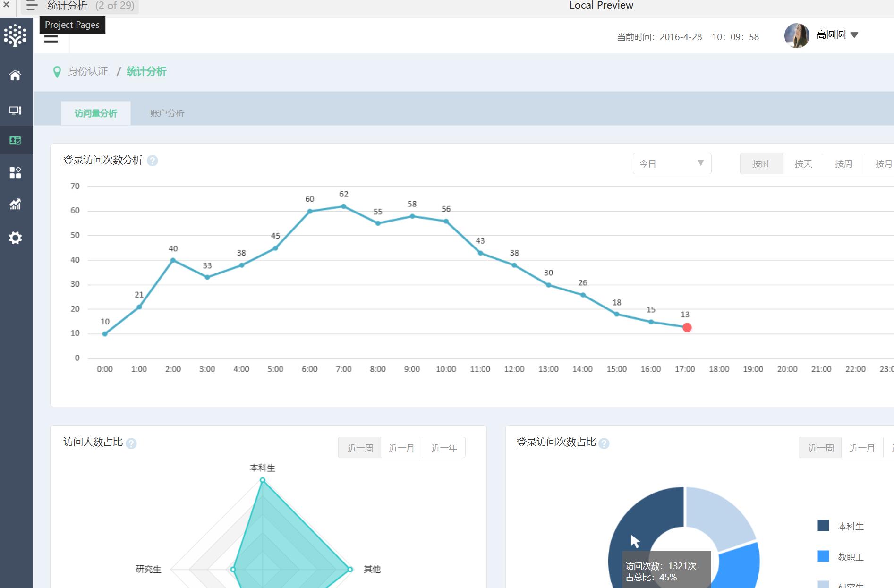Open the 今日 date range dropdown
This screenshot has height=588, width=894.
point(672,163)
